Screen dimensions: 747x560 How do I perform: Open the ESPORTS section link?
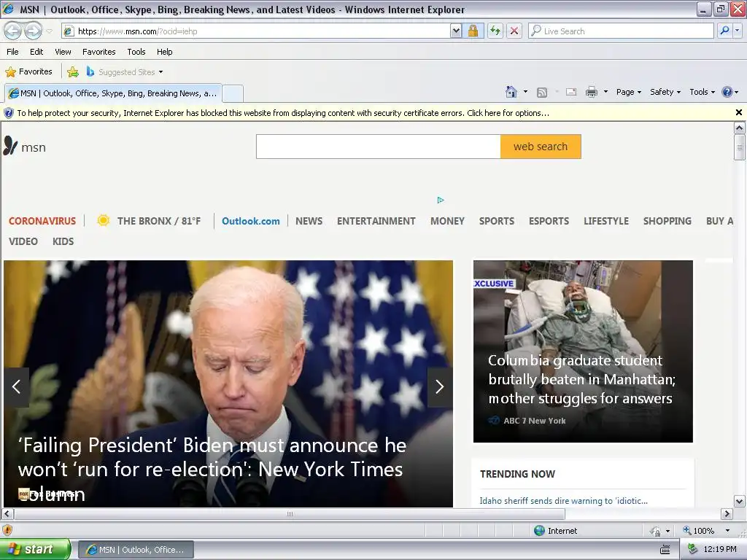549,221
